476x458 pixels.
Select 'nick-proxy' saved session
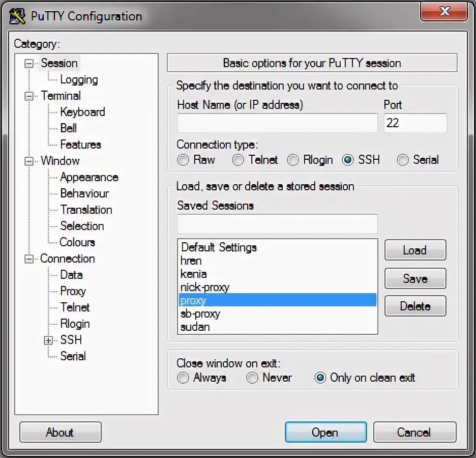tap(278, 287)
